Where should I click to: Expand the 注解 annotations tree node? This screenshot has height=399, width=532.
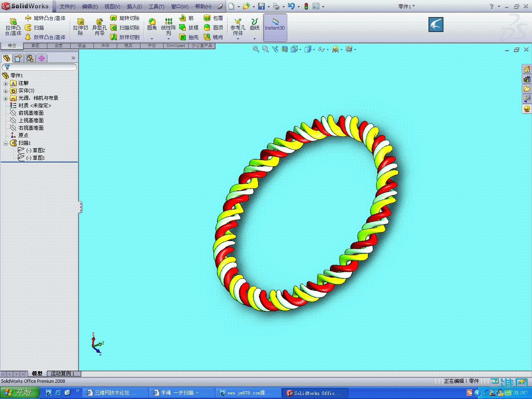tap(6, 83)
